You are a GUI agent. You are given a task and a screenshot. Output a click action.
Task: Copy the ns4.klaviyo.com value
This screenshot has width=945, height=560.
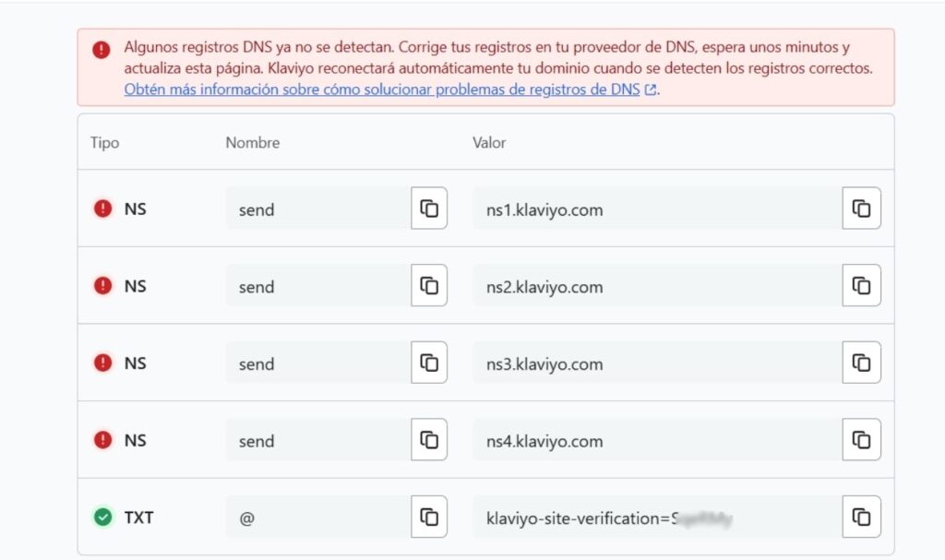coord(861,440)
